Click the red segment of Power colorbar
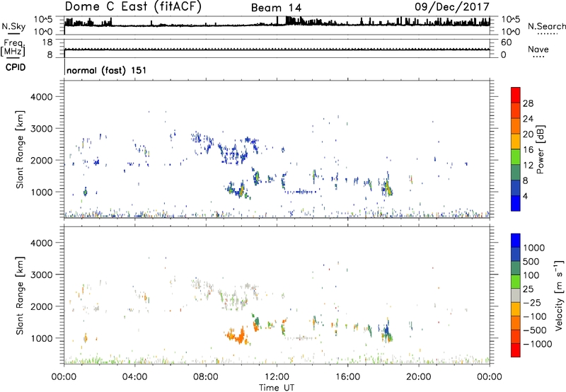566x392 pixels. click(x=516, y=95)
